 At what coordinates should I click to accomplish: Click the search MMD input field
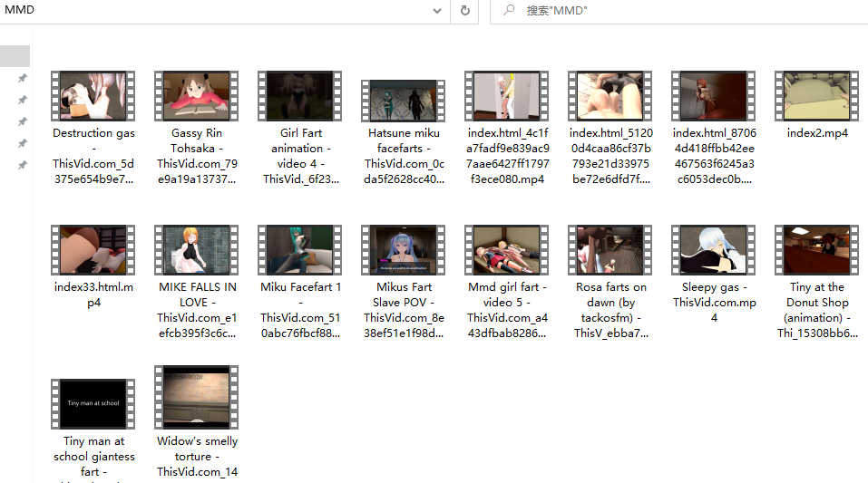689,11
